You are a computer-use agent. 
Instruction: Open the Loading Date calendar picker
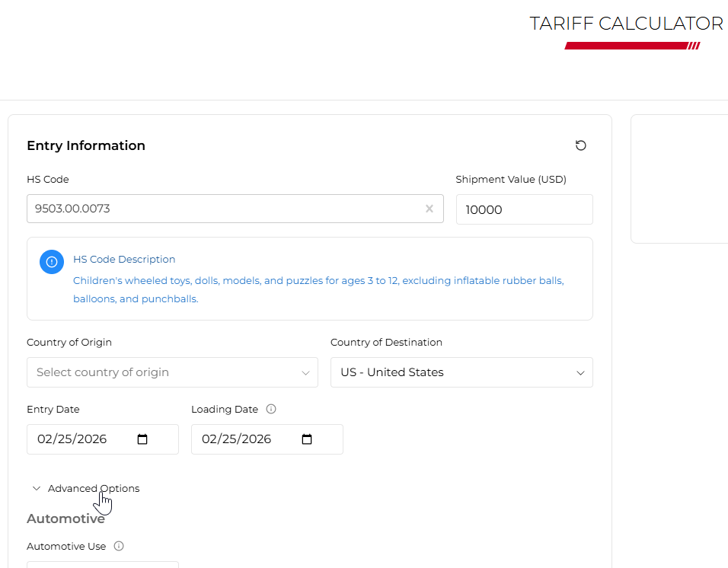point(307,439)
